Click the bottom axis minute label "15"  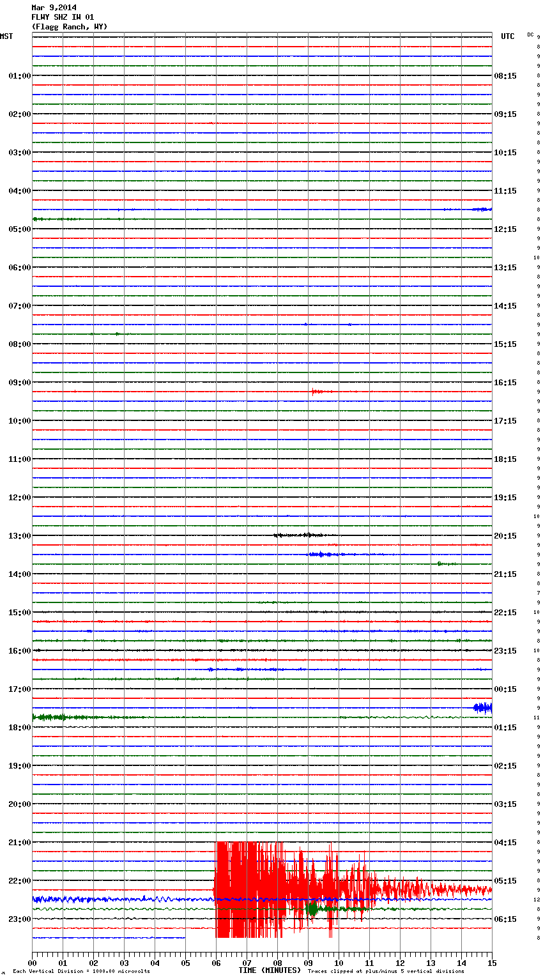point(492,963)
